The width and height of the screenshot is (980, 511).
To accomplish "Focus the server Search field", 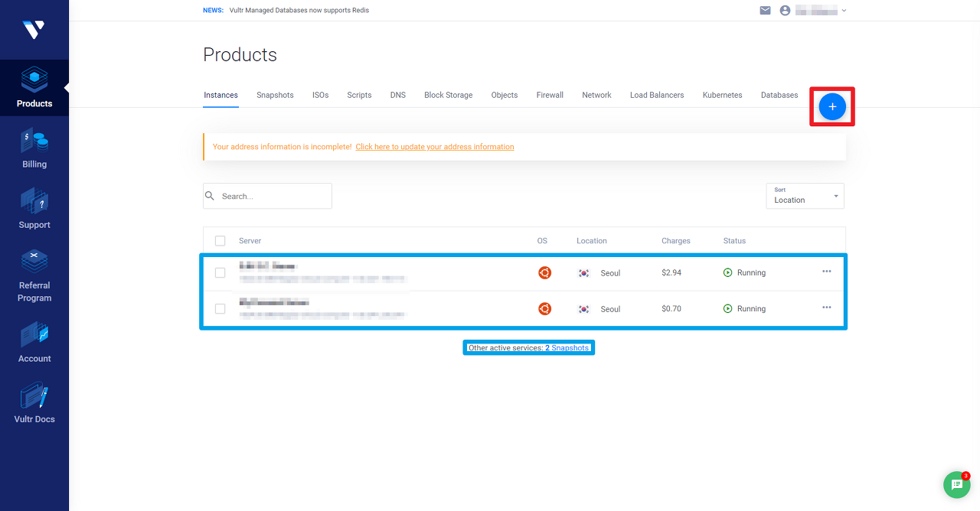I will (x=267, y=196).
